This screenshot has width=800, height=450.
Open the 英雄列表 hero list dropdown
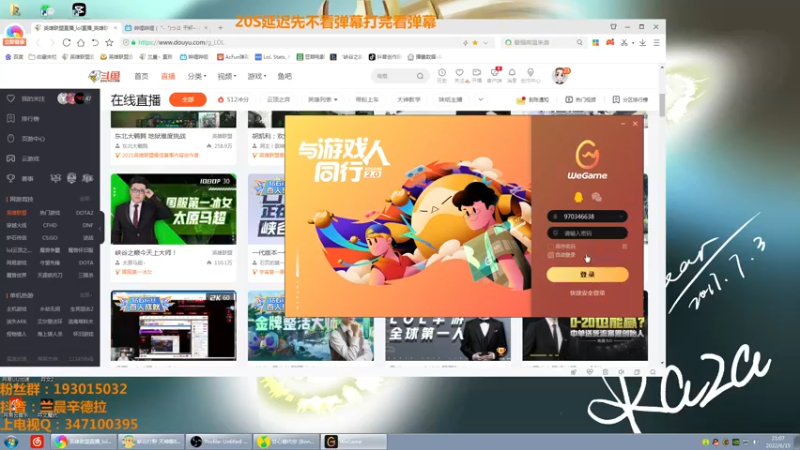[322, 99]
